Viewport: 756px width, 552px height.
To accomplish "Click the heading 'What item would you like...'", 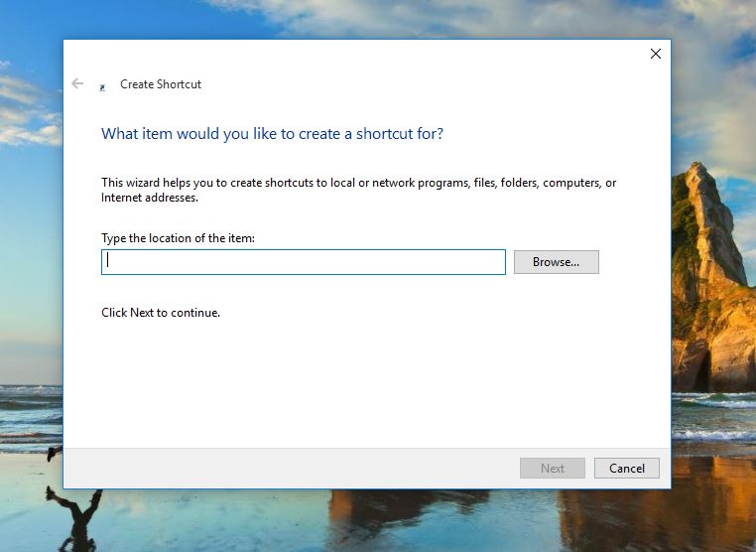I will pos(272,134).
